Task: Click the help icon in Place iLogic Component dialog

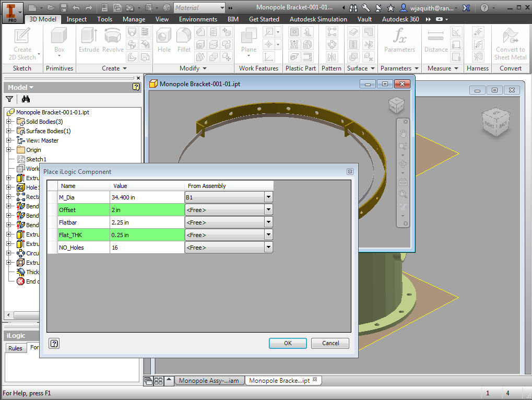Action: pyautogui.click(x=54, y=344)
